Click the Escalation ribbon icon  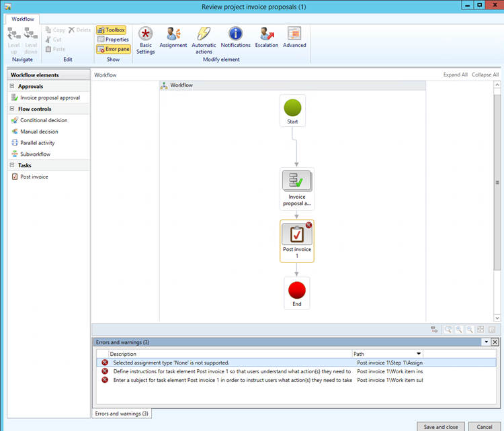267,38
